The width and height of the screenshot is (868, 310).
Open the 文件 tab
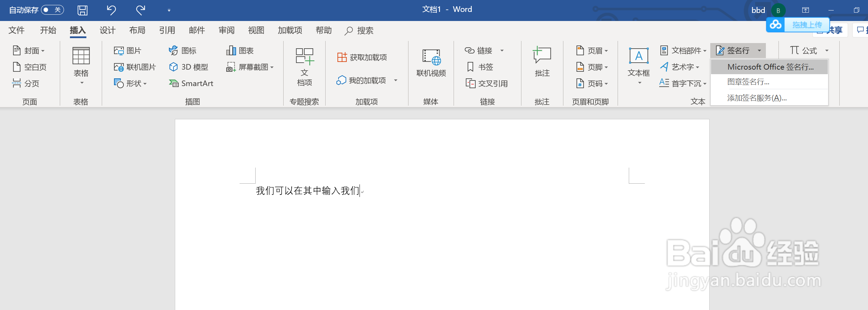coord(16,30)
